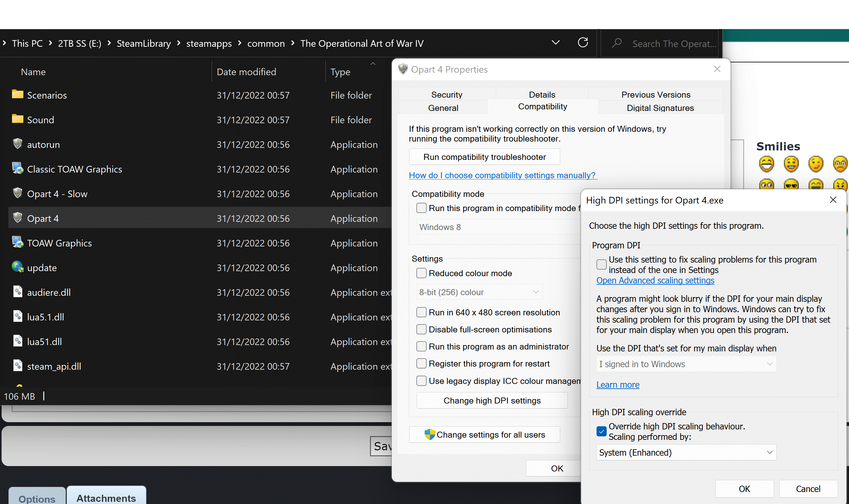Open the I signed in to Windows dropdown
This screenshot has height=504, width=849.
pyautogui.click(x=686, y=364)
